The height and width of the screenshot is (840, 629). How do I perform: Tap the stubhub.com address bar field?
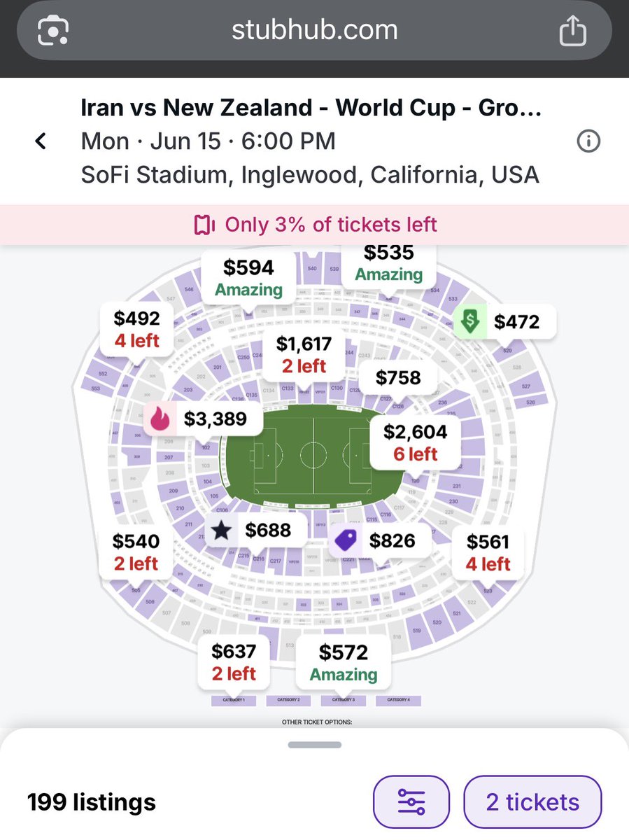[x=314, y=31]
